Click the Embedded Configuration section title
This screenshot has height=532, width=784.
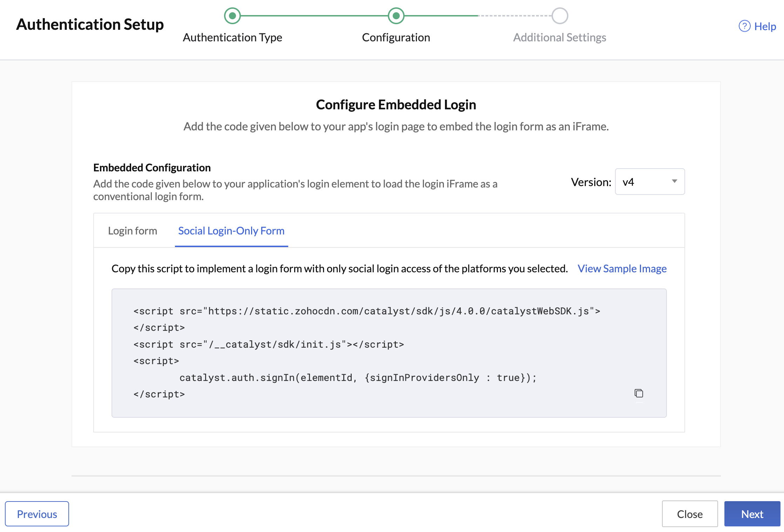(151, 168)
